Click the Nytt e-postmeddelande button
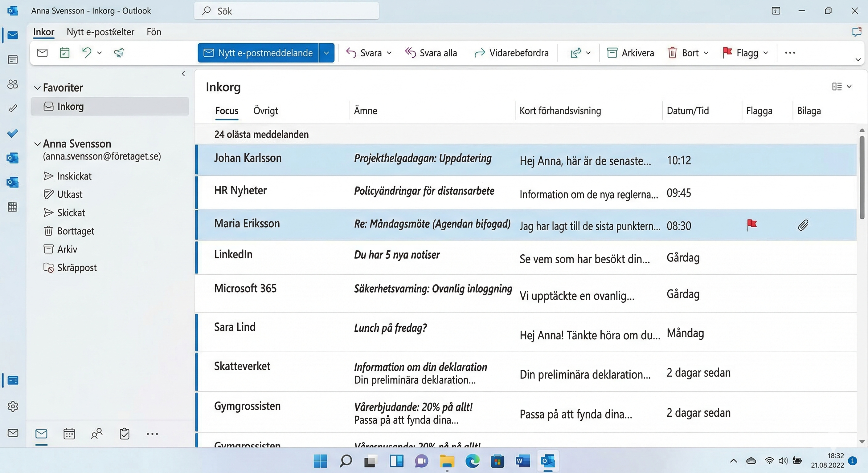Viewport: 868px width, 473px height. click(258, 53)
